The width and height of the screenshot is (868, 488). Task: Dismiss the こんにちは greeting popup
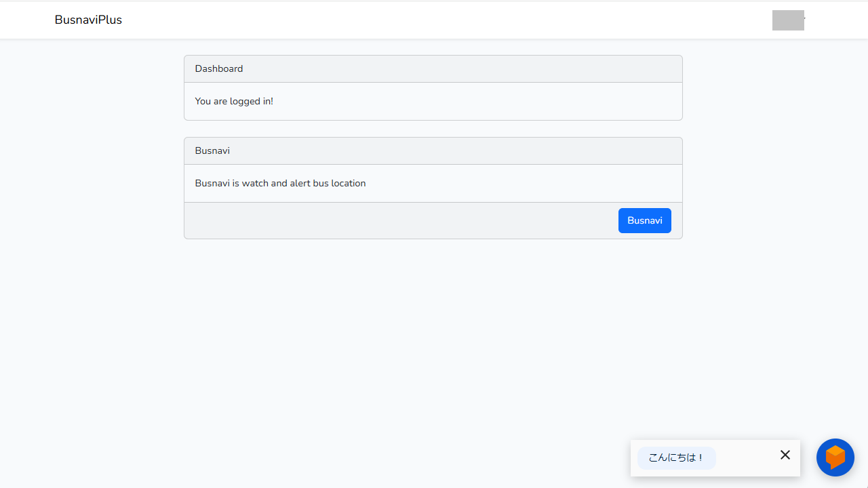point(785,455)
